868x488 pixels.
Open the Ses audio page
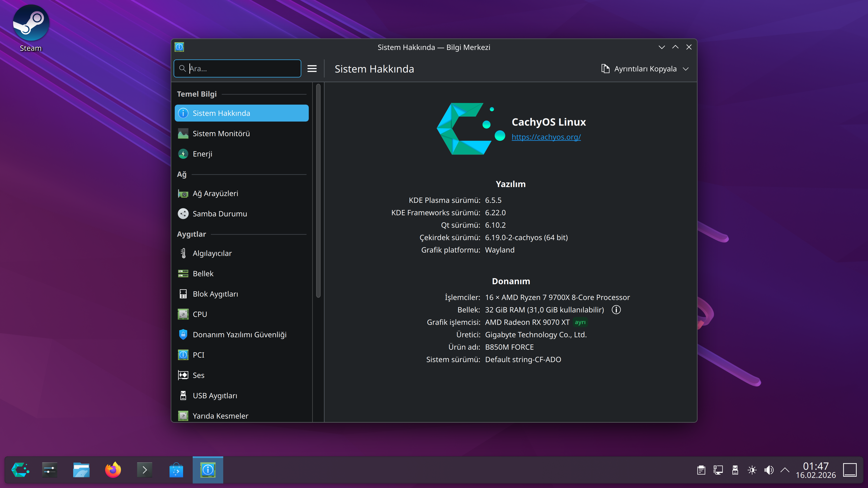click(242, 375)
